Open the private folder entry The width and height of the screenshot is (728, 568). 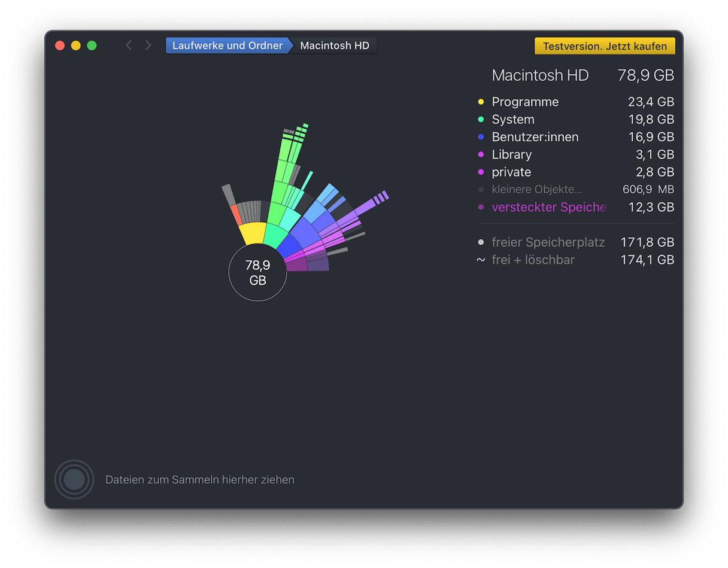click(x=511, y=172)
